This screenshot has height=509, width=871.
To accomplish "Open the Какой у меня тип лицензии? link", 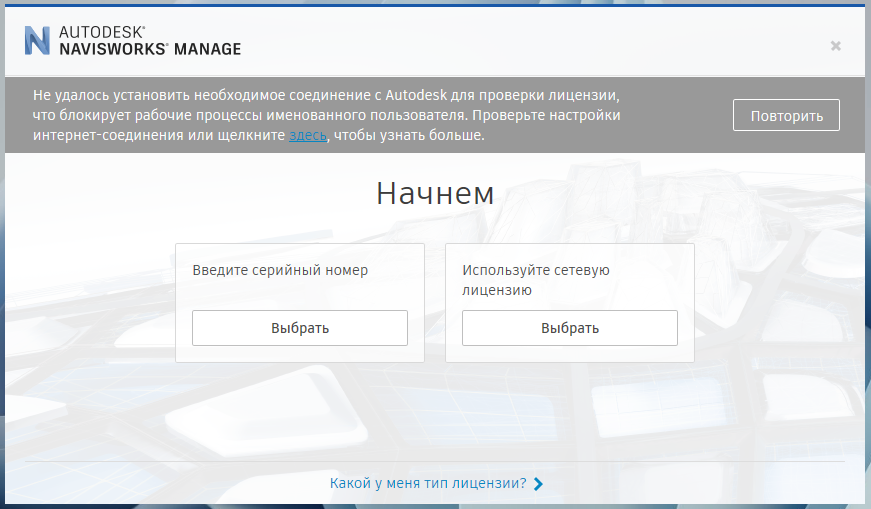I will pos(428,483).
